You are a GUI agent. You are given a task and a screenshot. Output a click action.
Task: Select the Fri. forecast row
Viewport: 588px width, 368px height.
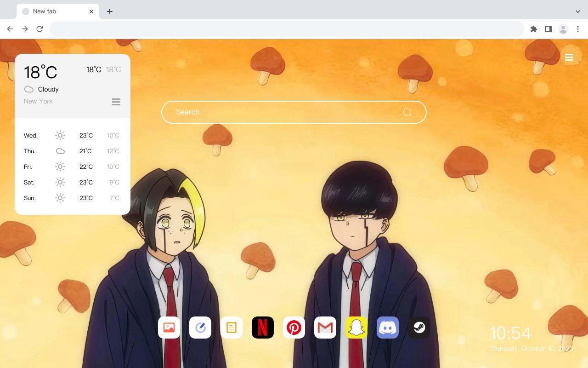point(73,167)
